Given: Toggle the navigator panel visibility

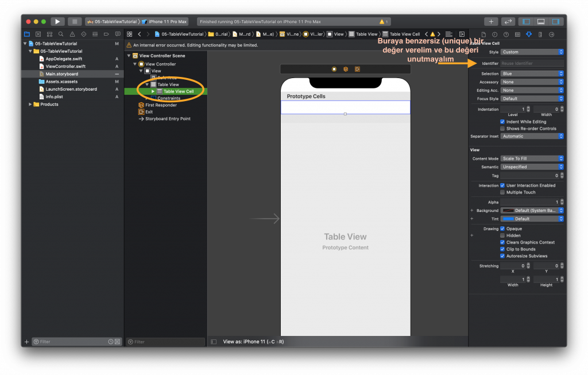Looking at the screenshot, I should tap(527, 22).
